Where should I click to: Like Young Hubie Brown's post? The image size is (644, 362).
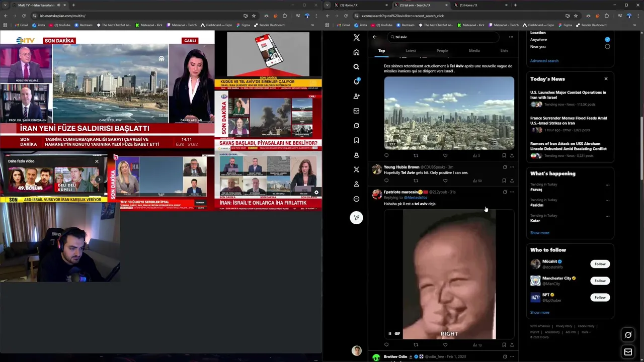[x=445, y=180]
